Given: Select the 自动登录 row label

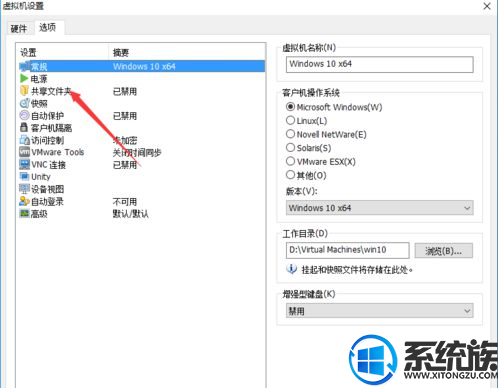Looking at the screenshot, I should pos(47,202).
